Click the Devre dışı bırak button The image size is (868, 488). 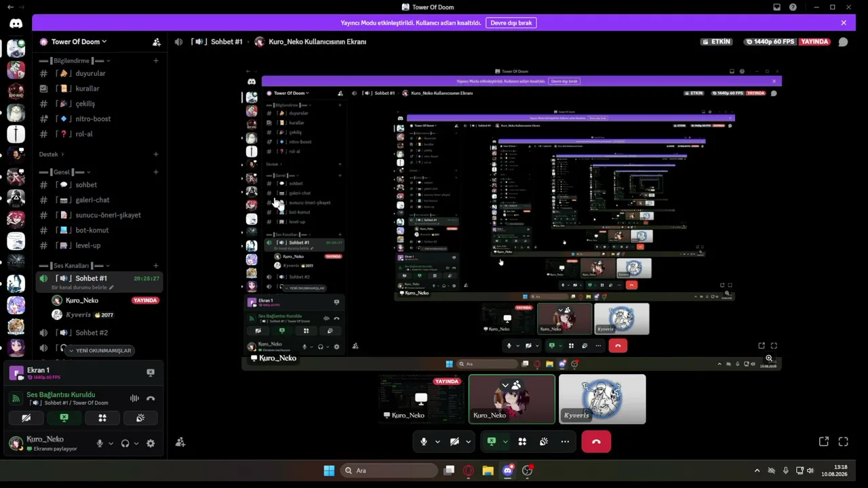tap(511, 22)
